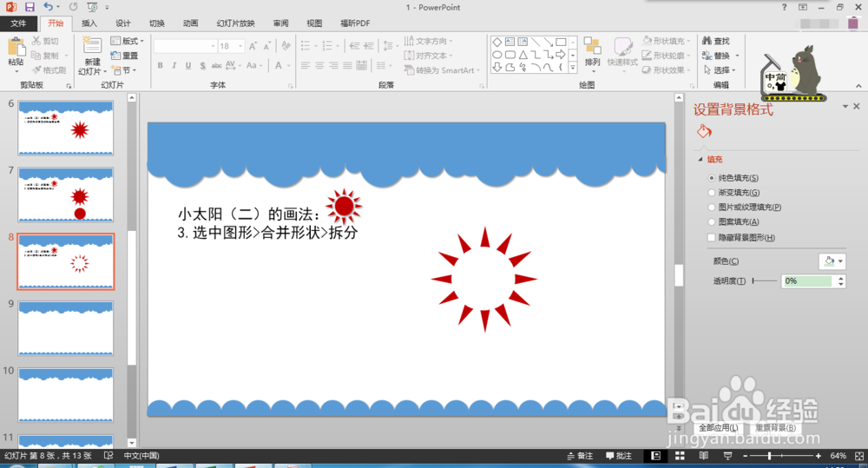Viewport: 868px width, 468px height.
Task: Close the Format Background pane
Action: [857, 106]
